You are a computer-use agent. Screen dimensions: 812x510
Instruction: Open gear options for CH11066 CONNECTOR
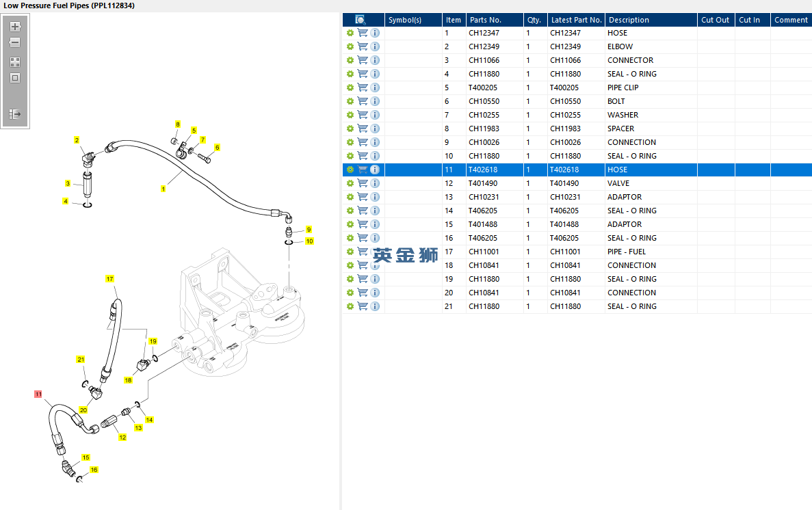click(x=350, y=60)
